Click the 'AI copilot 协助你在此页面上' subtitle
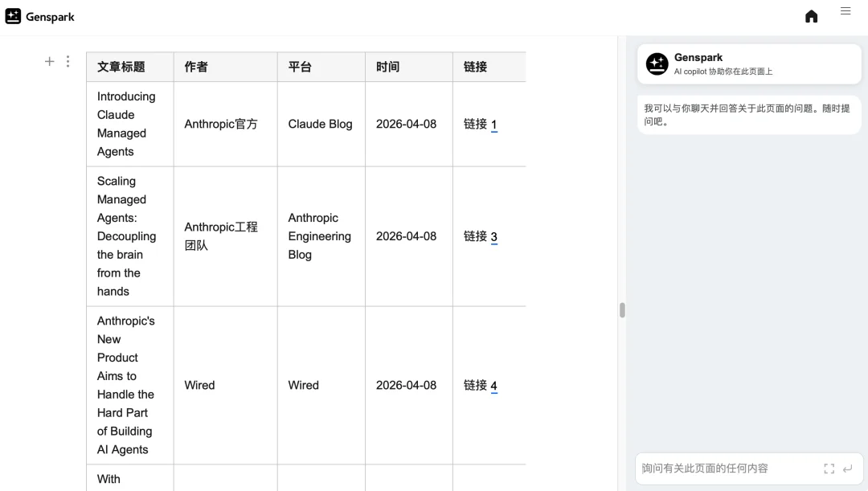This screenshot has width=868, height=491. tap(723, 72)
